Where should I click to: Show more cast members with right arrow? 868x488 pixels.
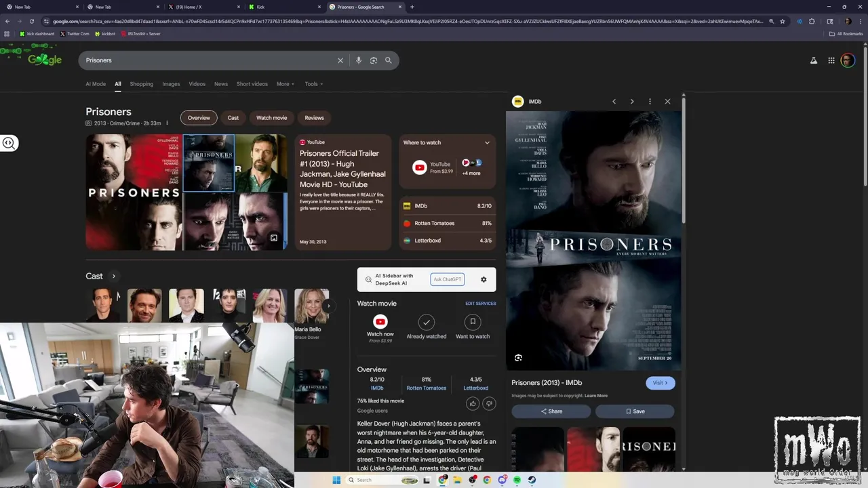328,306
